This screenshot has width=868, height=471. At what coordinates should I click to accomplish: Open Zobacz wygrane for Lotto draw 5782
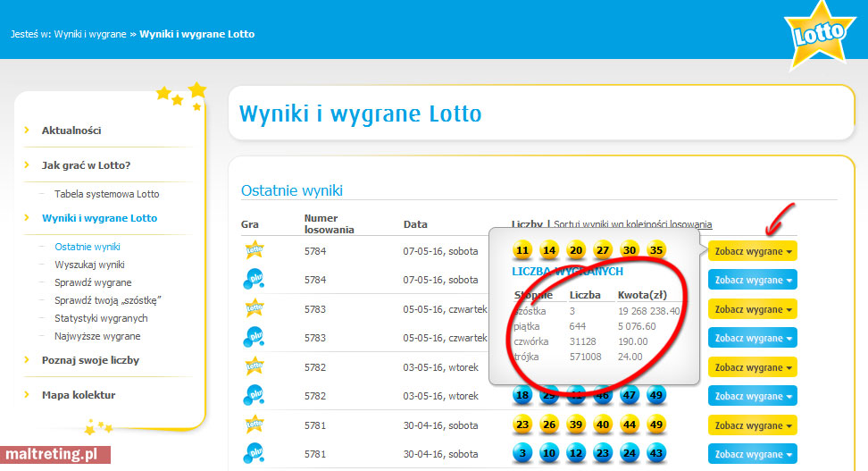[752, 367]
